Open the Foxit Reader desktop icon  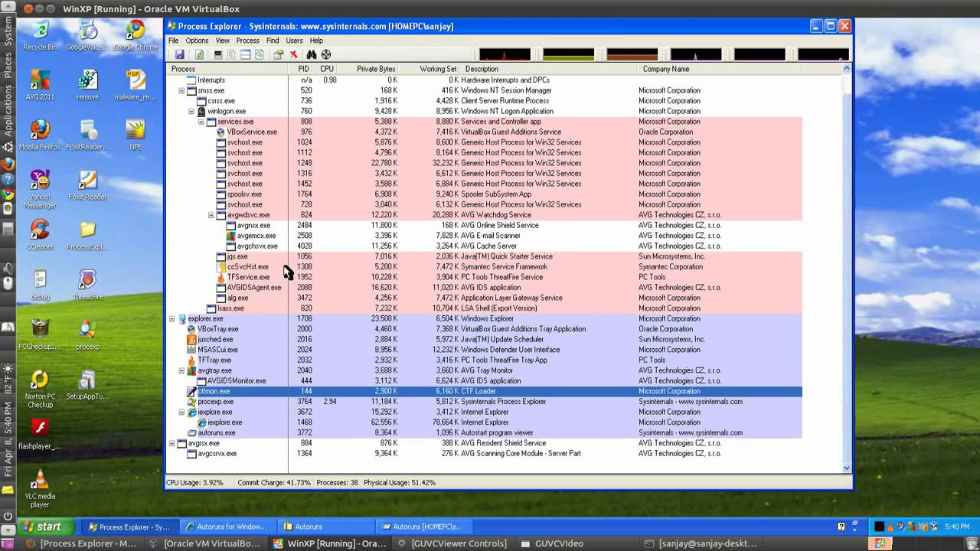tap(87, 184)
